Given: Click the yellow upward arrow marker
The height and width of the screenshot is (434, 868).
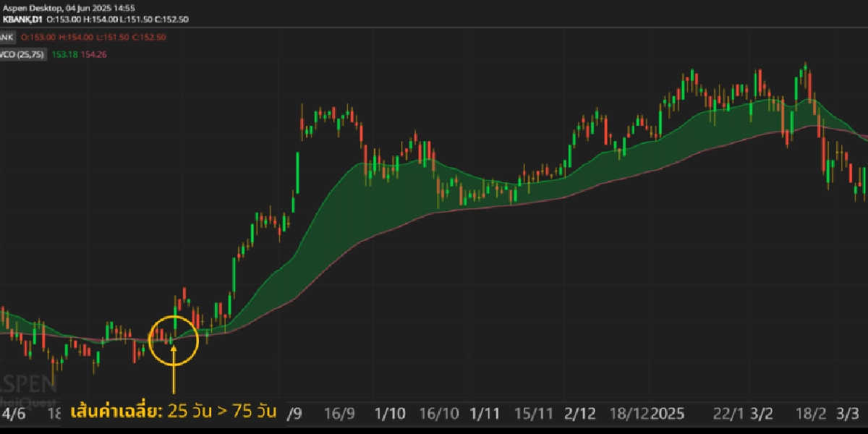Looking at the screenshot, I should click(174, 369).
